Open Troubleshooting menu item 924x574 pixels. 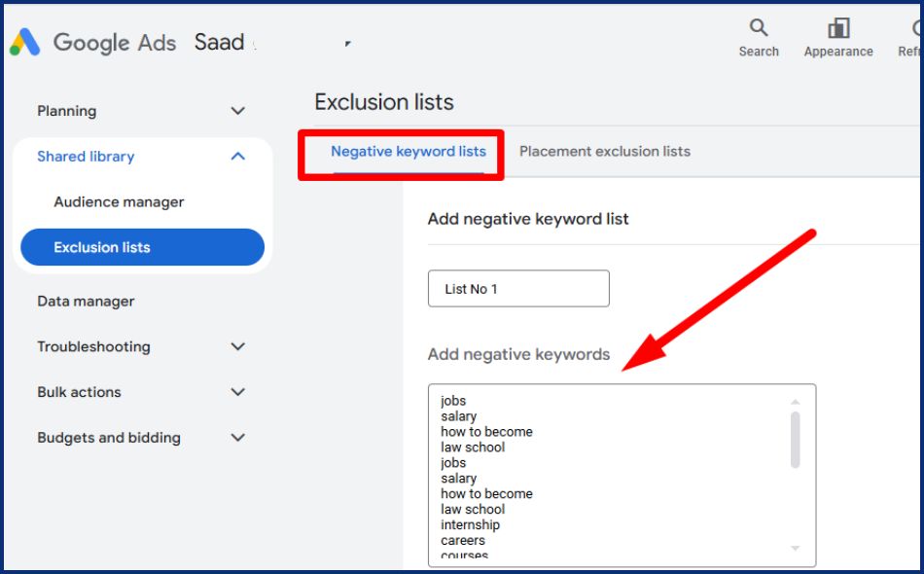pyautogui.click(x=93, y=346)
